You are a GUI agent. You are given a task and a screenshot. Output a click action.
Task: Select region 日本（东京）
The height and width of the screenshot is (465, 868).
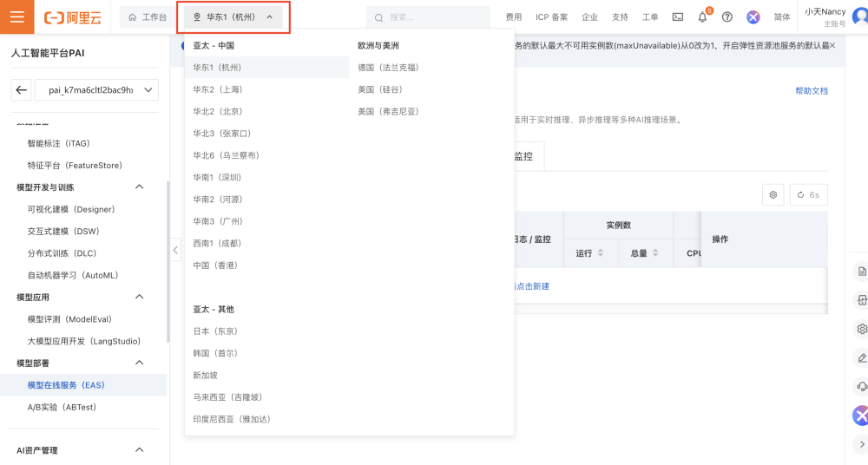click(x=215, y=331)
